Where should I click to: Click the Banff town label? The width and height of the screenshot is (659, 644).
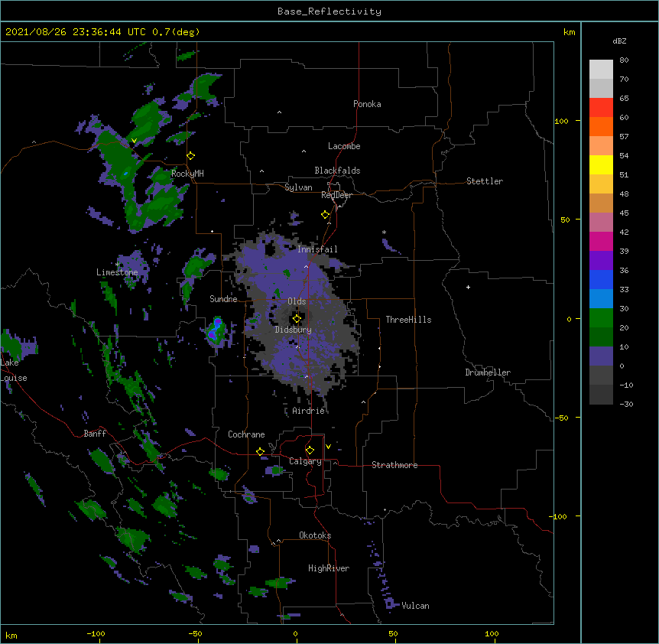(95, 434)
